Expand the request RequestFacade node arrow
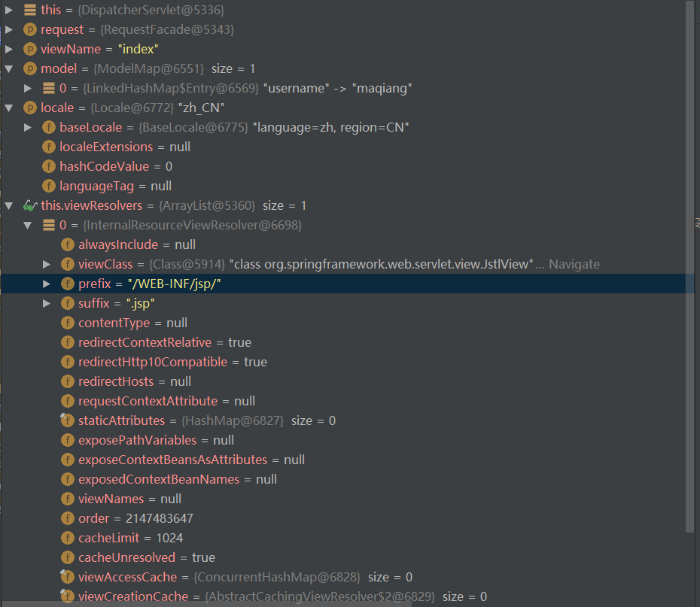 click(x=8, y=29)
